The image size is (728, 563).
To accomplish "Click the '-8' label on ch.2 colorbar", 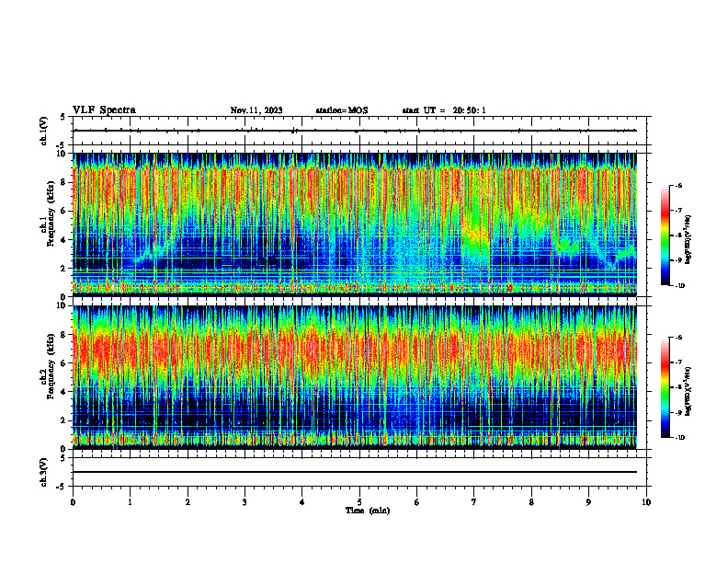I will pyautogui.click(x=679, y=387).
